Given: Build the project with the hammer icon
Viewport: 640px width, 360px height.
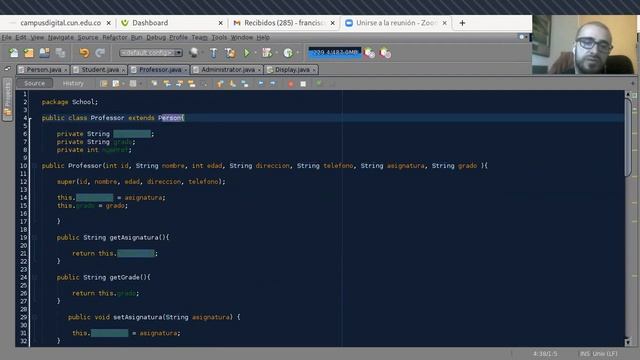Looking at the screenshot, I should [213, 53].
